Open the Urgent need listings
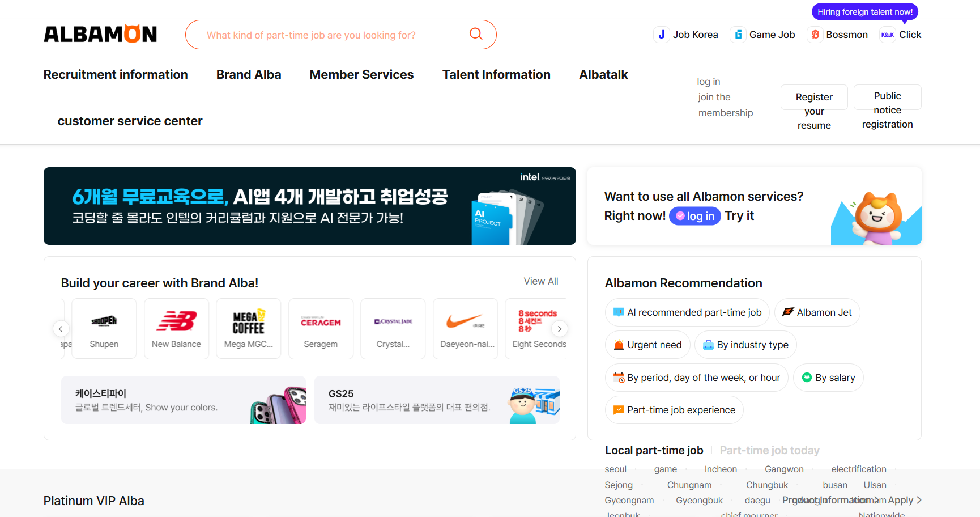 (647, 345)
